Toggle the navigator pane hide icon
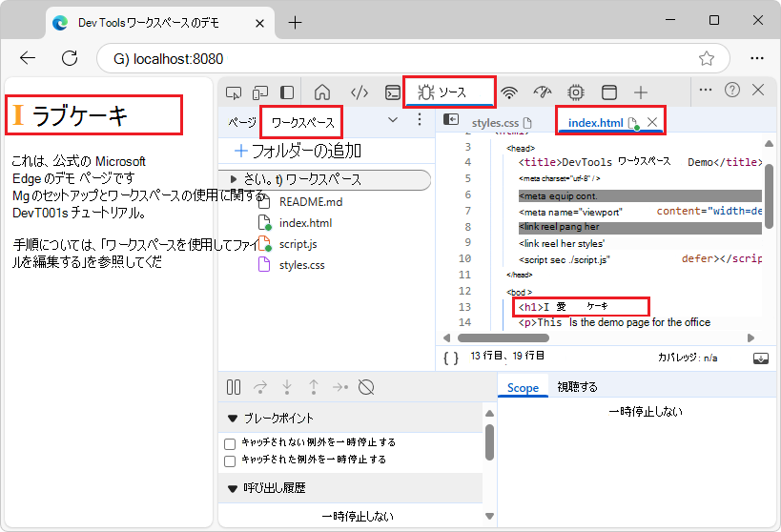781x532 pixels. 451,119
